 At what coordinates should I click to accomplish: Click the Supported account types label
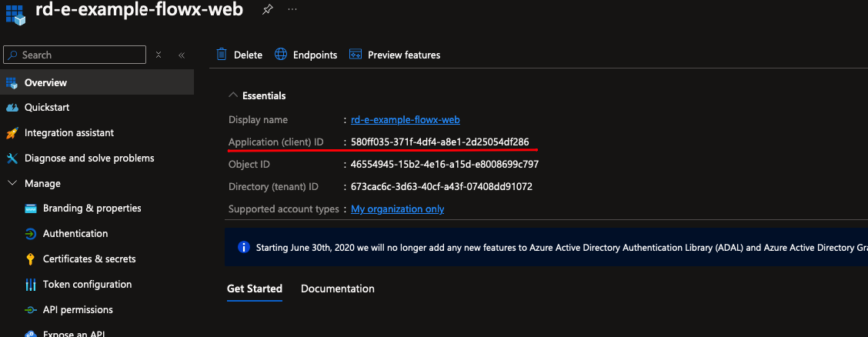284,209
